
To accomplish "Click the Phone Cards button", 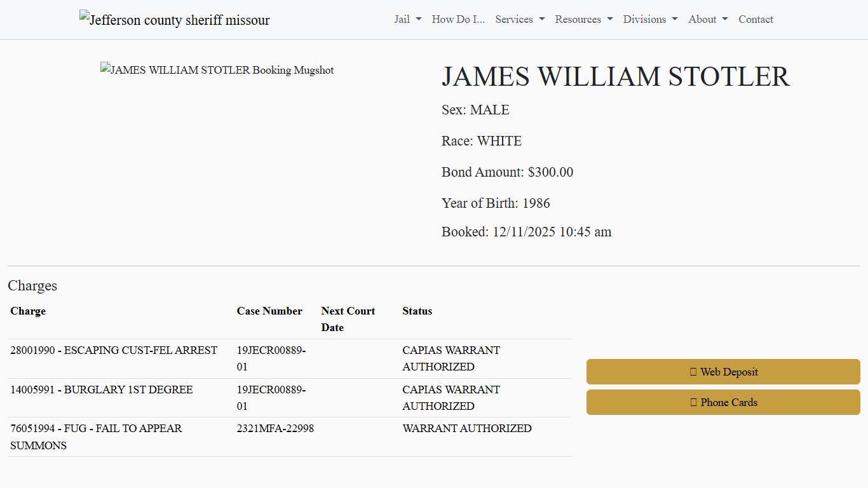I will (722, 402).
